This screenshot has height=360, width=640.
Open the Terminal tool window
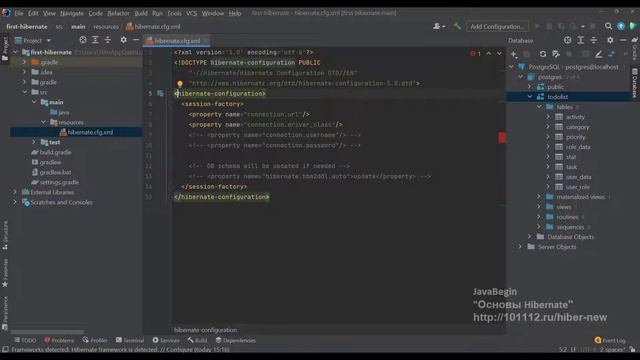[130, 340]
